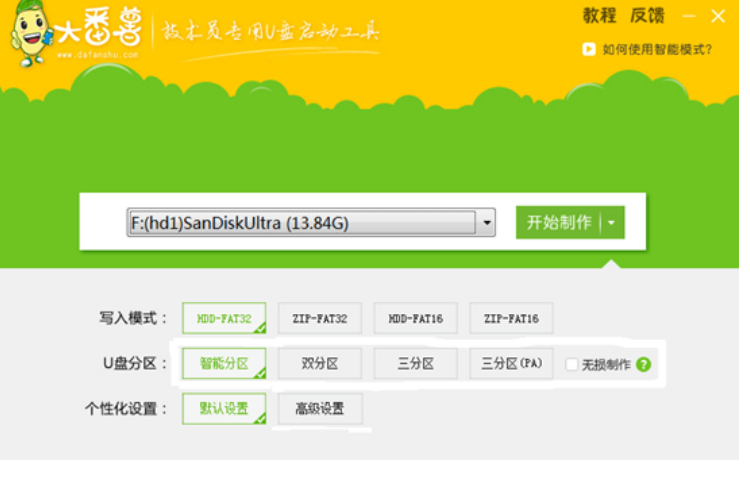Choose the plain 三分区 partition option
Viewport: 750px width, 479px height.
(x=415, y=363)
